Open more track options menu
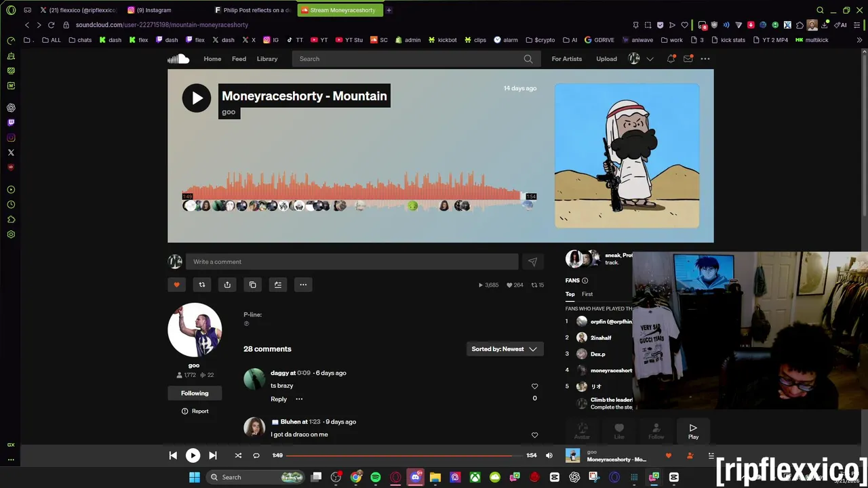Image resolution: width=868 pixels, height=488 pixels. click(303, 285)
